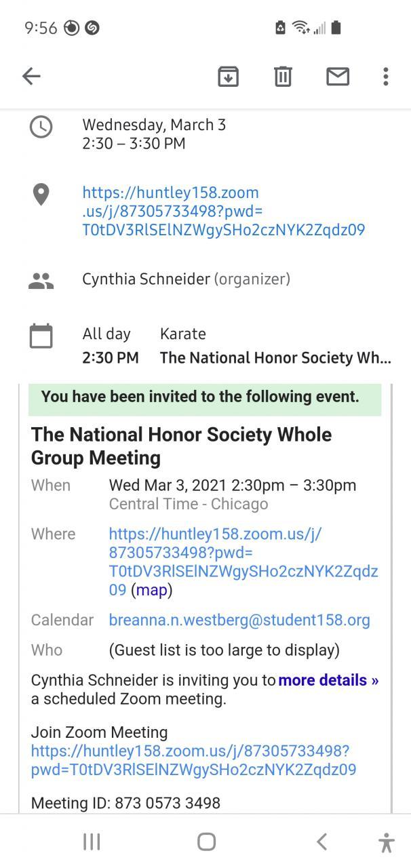Image resolution: width=411 pixels, height=868 pixels.
Task: Open the map link
Action: coord(151,590)
